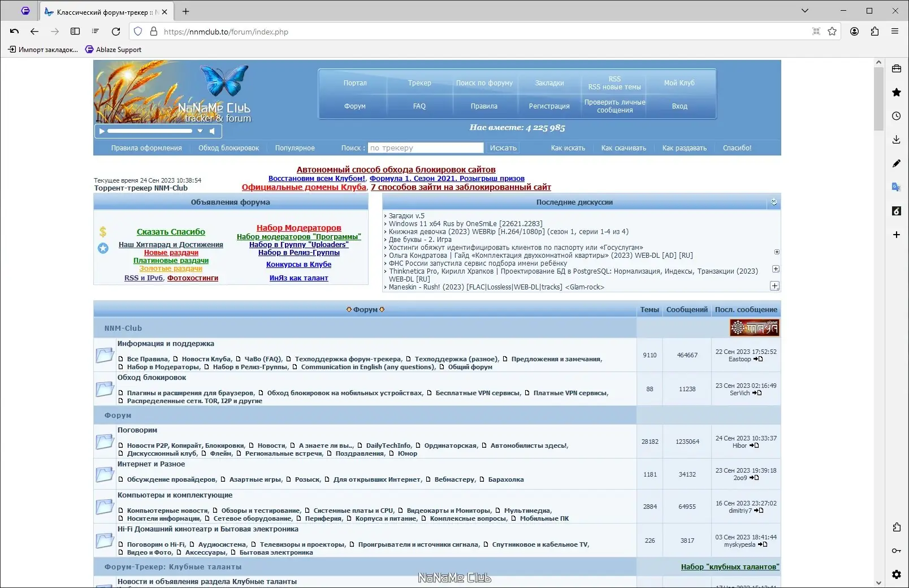Click folder icon for Обход блокировок forum

pos(105,389)
